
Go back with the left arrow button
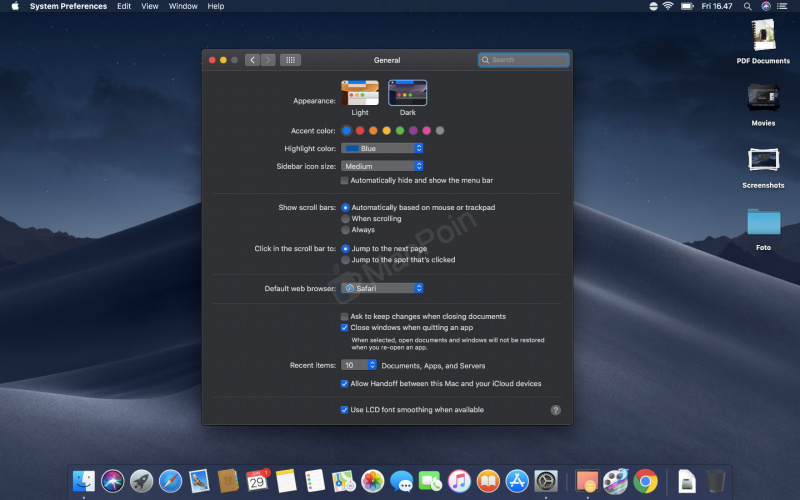tap(252, 60)
